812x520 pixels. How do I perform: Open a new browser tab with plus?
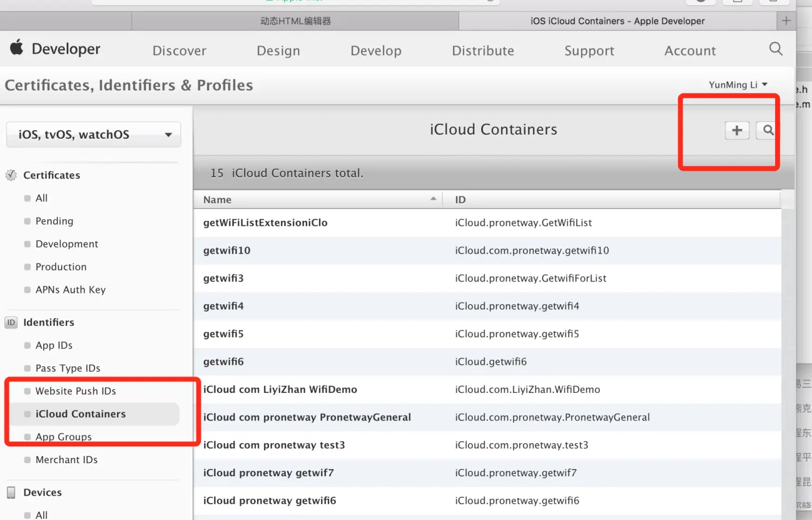(786, 21)
